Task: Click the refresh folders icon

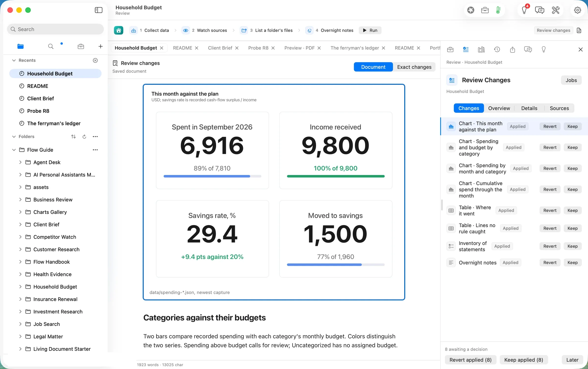Action: point(84,136)
